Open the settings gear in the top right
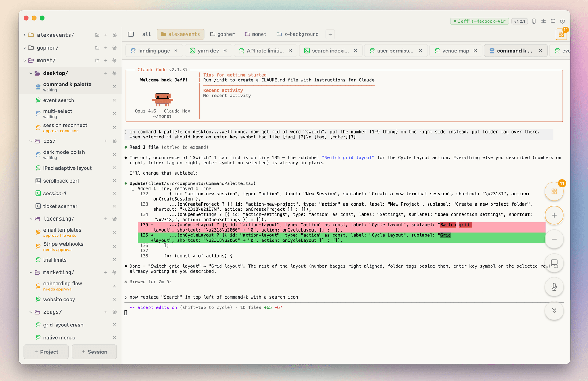 563,21
